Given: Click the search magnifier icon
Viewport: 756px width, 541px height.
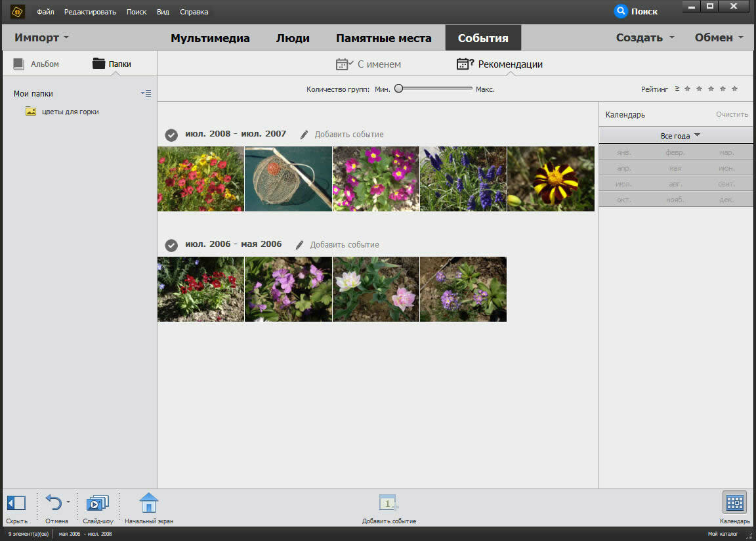Looking at the screenshot, I should (621, 11).
